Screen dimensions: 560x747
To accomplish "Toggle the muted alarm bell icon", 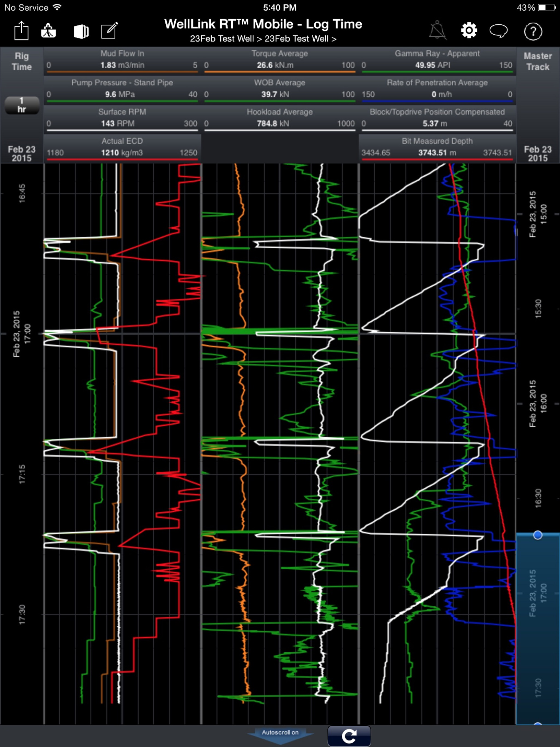I will coord(437,30).
